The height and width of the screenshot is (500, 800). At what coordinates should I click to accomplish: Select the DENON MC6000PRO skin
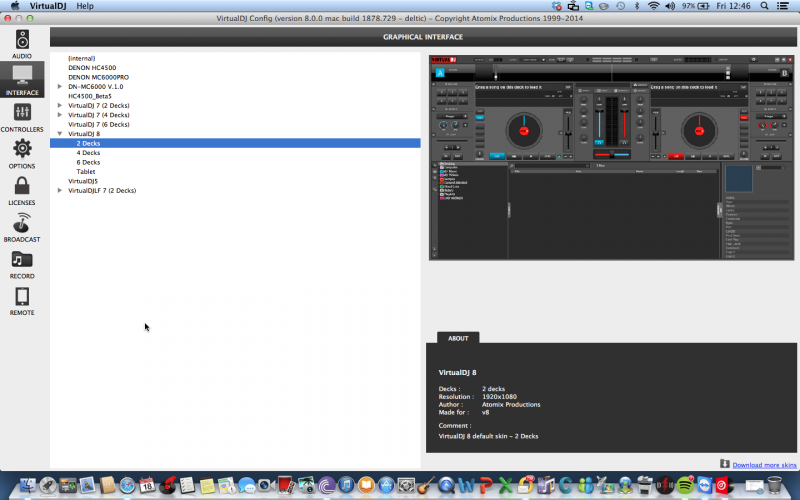[98, 77]
